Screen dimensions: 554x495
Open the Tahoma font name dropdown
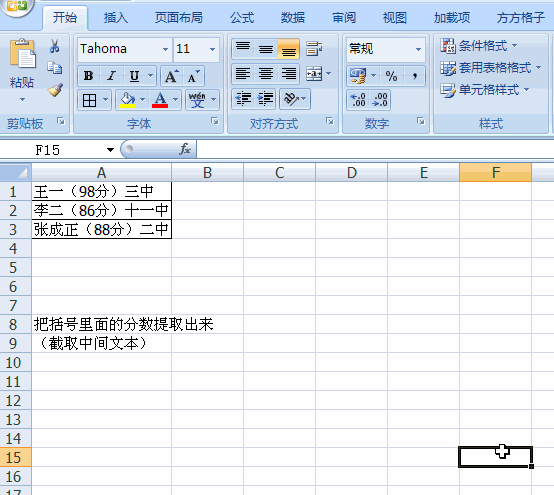[165, 49]
